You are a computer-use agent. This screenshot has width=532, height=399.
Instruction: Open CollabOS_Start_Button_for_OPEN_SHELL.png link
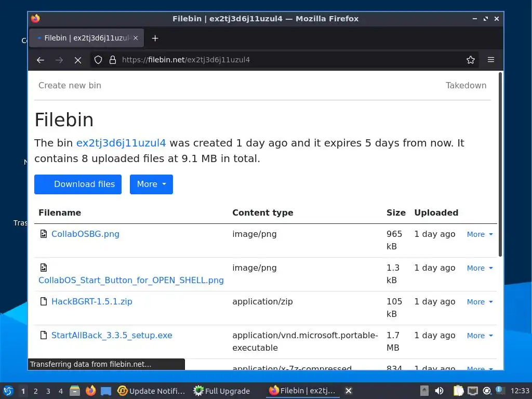coord(131,280)
